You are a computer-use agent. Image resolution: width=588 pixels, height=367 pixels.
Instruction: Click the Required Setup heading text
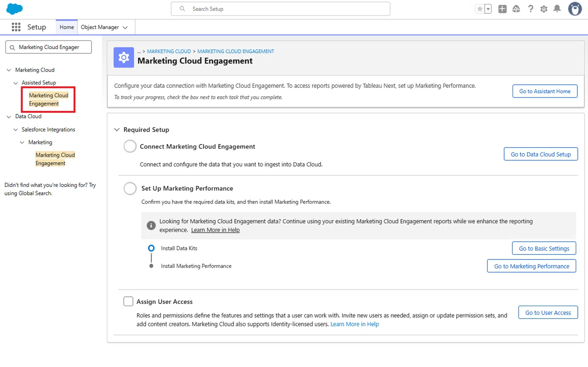[x=146, y=130]
